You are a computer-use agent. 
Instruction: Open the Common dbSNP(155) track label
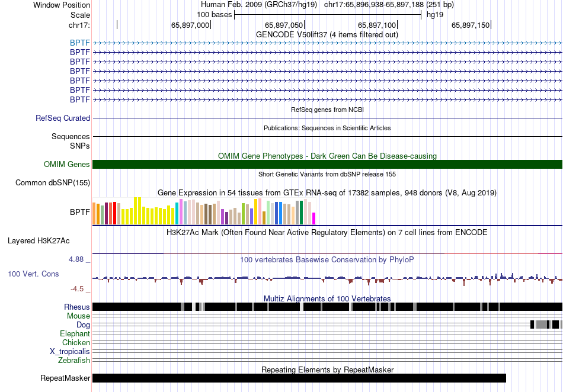pos(53,182)
